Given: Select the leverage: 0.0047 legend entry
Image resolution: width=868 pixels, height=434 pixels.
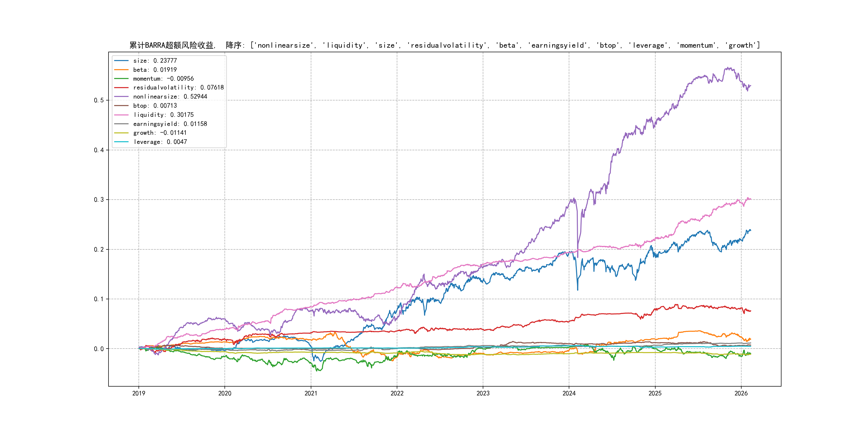Looking at the screenshot, I should click(160, 142).
